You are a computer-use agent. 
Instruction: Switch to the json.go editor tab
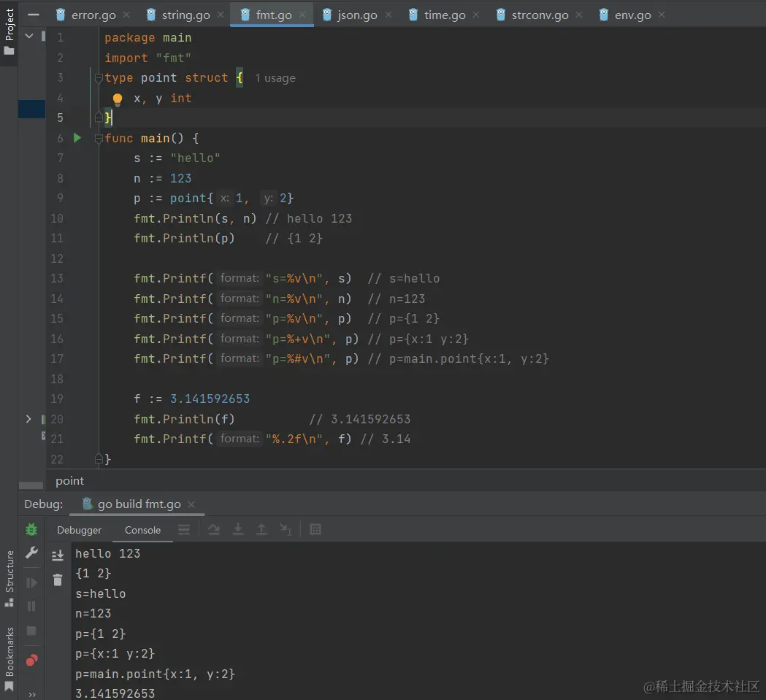pos(357,15)
